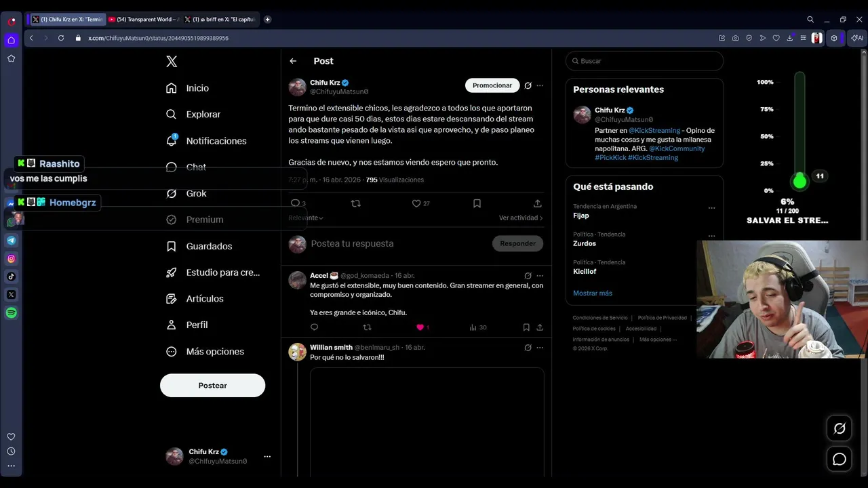Screen dimensions: 868x488
Task: Click the Buscar search field
Action: pyautogui.click(x=644, y=61)
